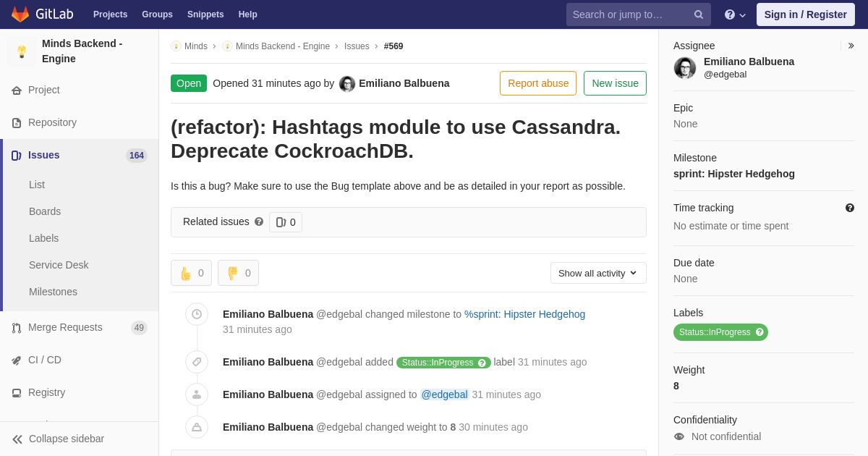Select Boards under Issues

[45, 211]
